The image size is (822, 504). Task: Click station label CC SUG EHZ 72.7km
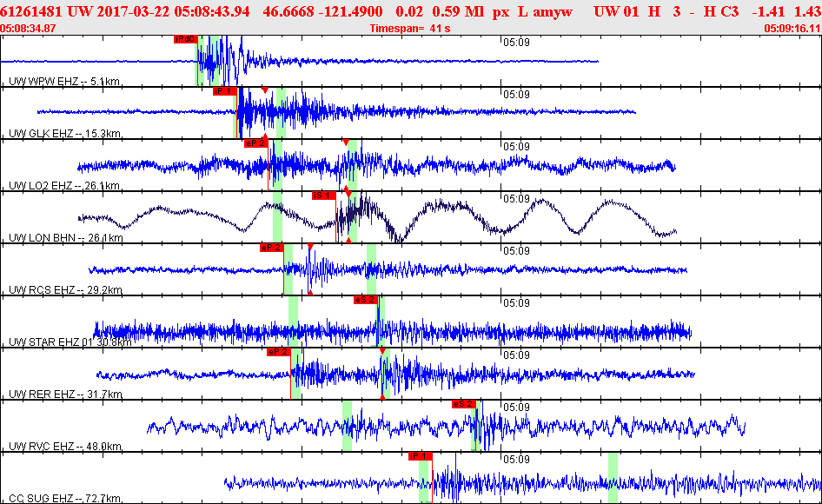pyautogui.click(x=65, y=498)
